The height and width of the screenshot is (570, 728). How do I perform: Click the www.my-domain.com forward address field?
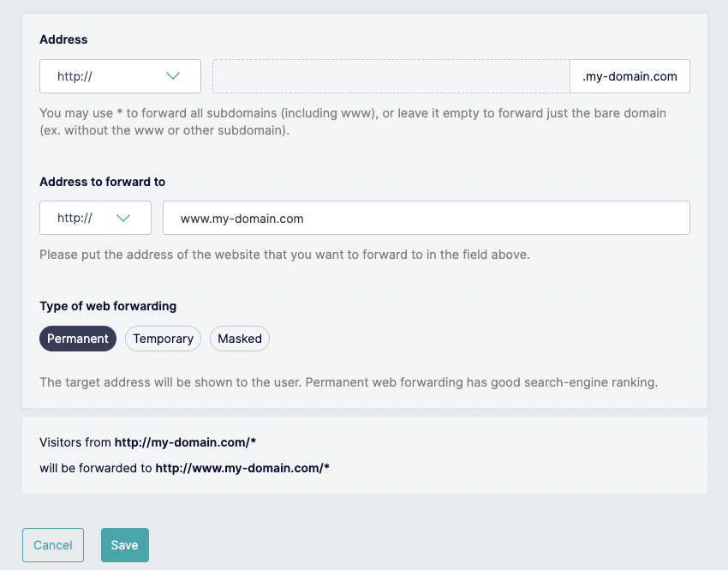(x=426, y=218)
